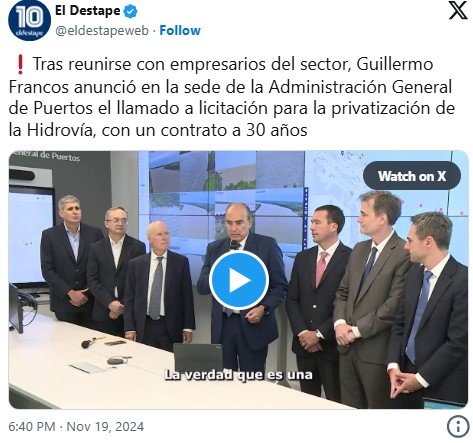Open the El Destape display name
The width and height of the screenshot is (473, 443).
click(88, 11)
